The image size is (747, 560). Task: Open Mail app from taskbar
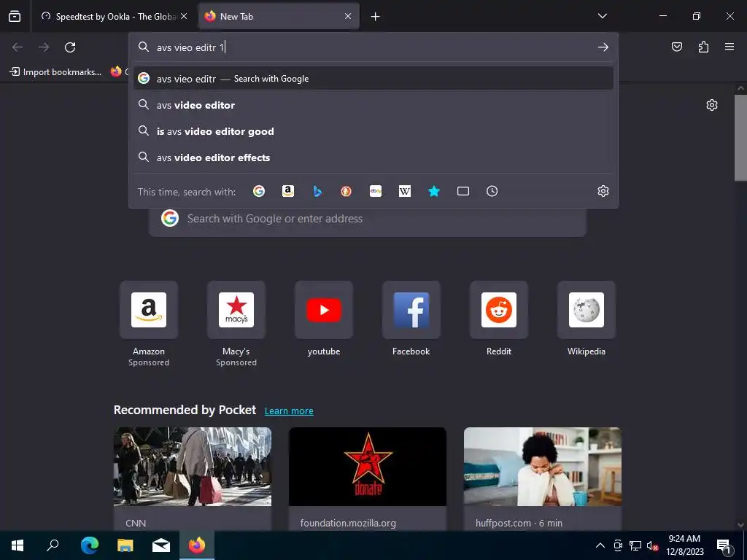click(161, 545)
